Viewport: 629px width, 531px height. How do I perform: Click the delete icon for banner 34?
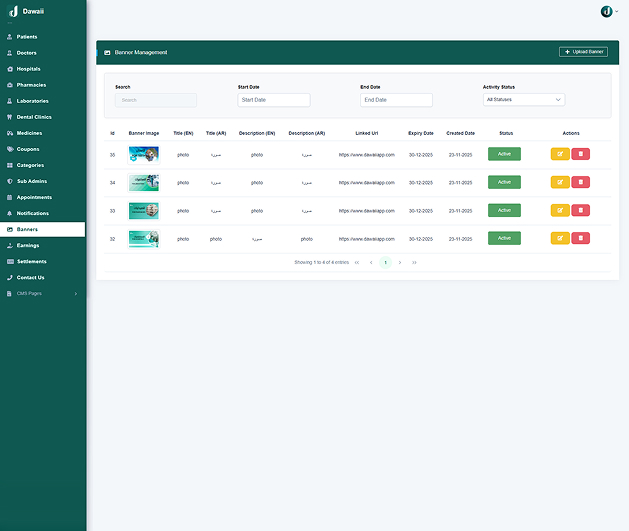580,182
